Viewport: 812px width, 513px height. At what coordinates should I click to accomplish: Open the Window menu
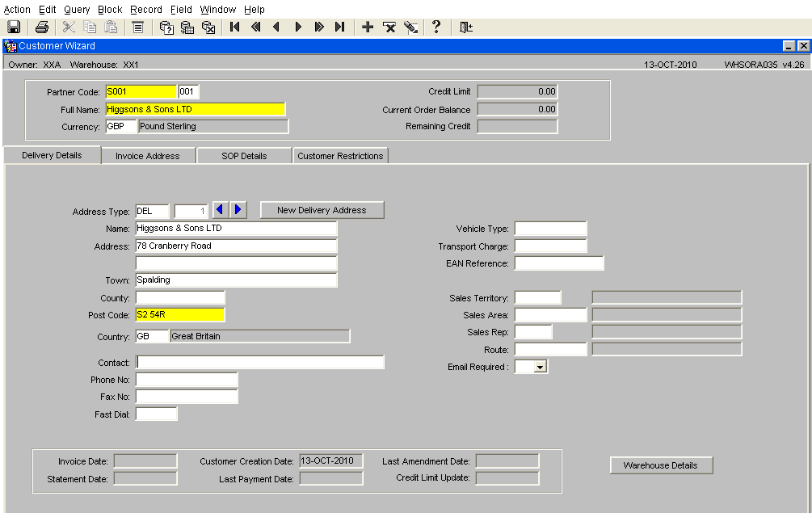[218, 10]
